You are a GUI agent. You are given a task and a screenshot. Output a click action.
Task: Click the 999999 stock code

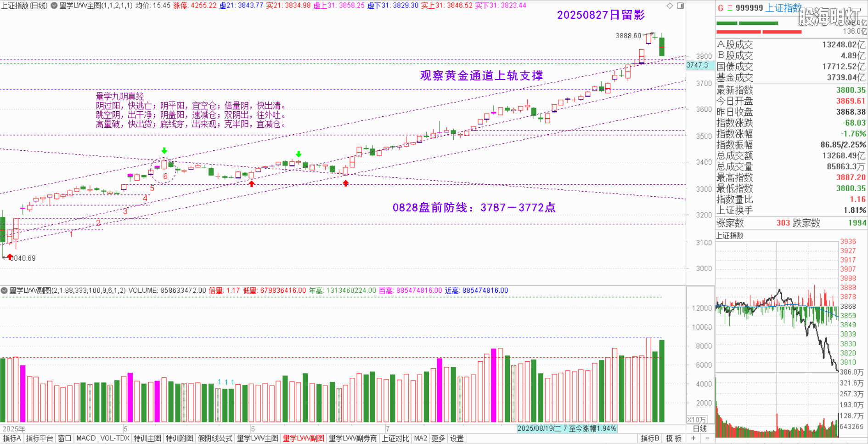tap(749, 8)
